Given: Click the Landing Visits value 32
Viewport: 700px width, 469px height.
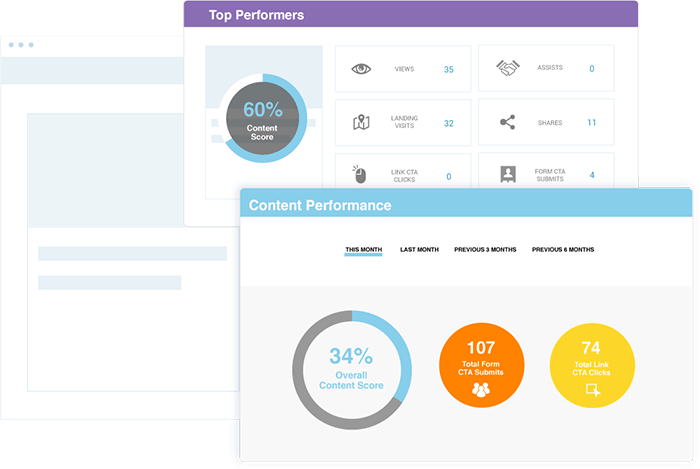Looking at the screenshot, I should 449,123.
